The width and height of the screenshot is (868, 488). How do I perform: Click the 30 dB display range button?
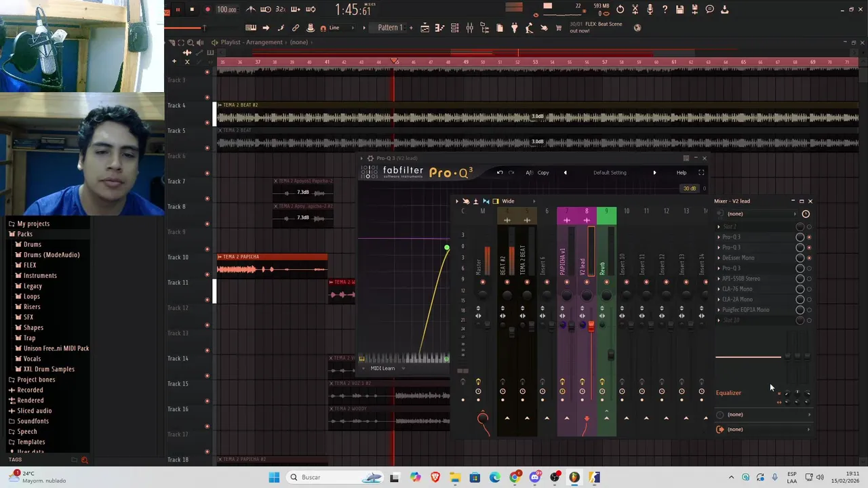point(690,188)
